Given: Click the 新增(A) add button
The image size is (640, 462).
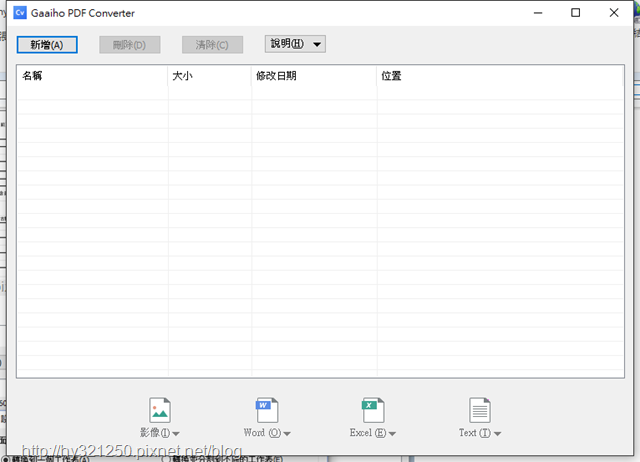Looking at the screenshot, I should coord(47,45).
